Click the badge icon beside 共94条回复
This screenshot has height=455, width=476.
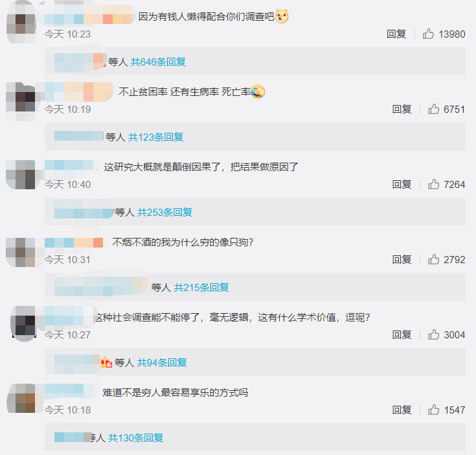106,362
